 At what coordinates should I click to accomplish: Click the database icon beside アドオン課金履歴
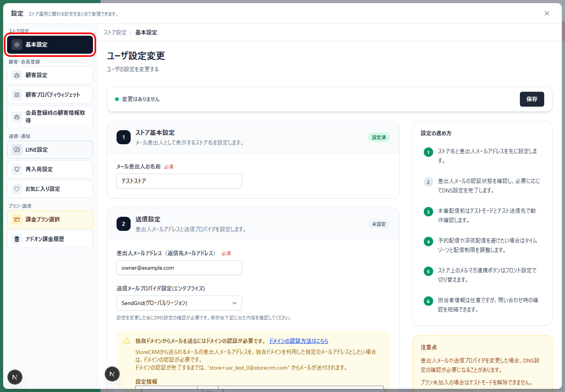pyautogui.click(x=17, y=239)
